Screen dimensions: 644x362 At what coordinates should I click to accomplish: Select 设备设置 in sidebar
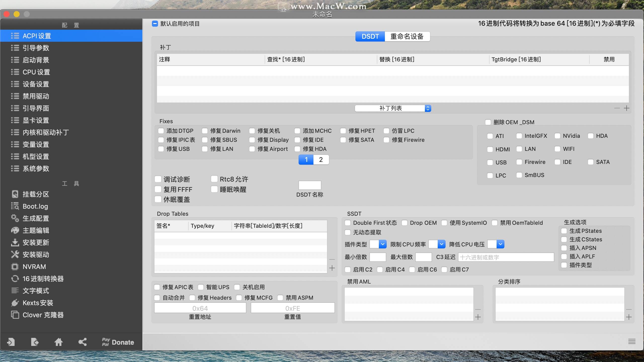71,84
